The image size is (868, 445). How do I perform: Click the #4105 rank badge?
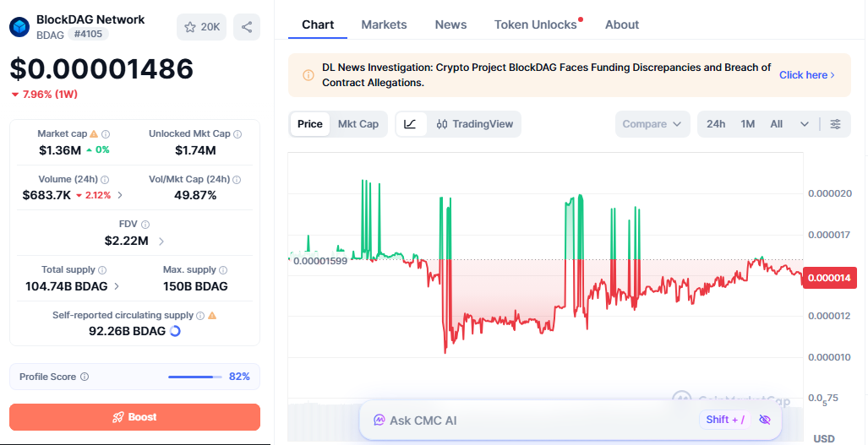[x=89, y=35]
